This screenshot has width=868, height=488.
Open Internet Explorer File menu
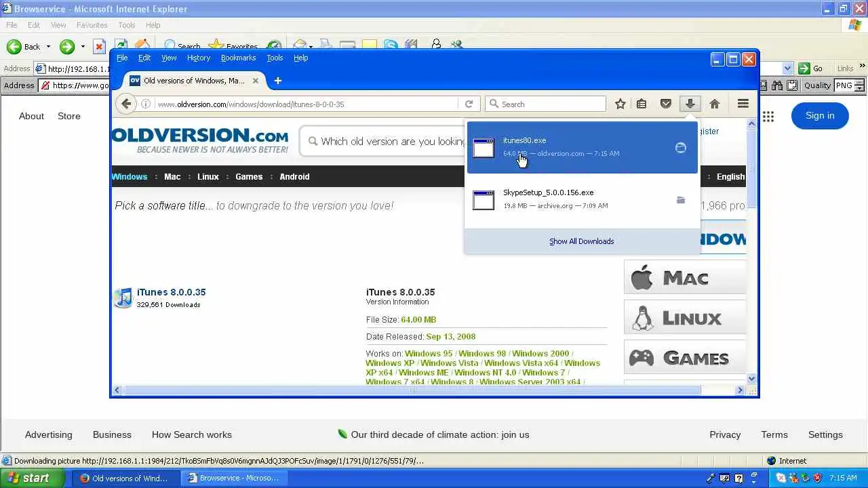(x=12, y=25)
